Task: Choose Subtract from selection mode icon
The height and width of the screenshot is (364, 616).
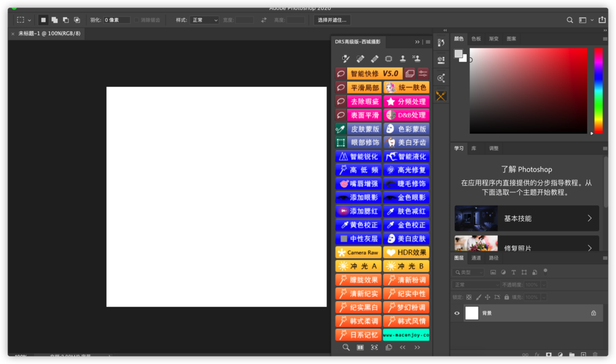Action: click(x=66, y=20)
